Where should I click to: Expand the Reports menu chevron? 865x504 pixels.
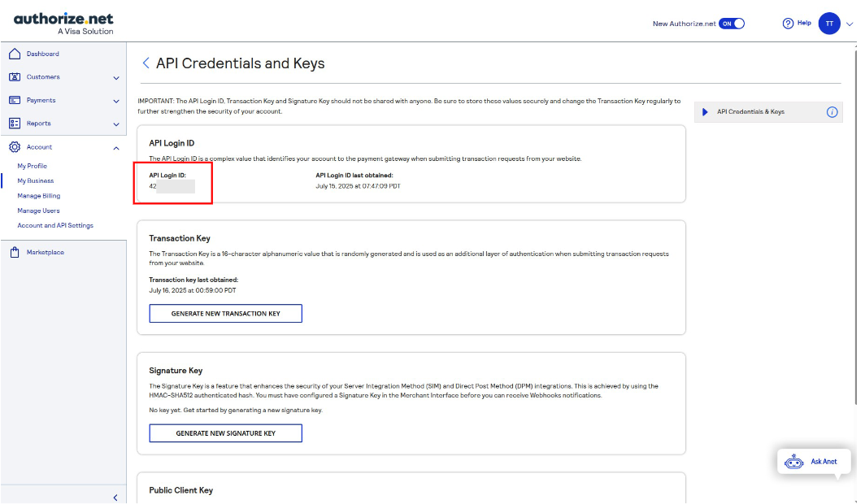click(115, 124)
